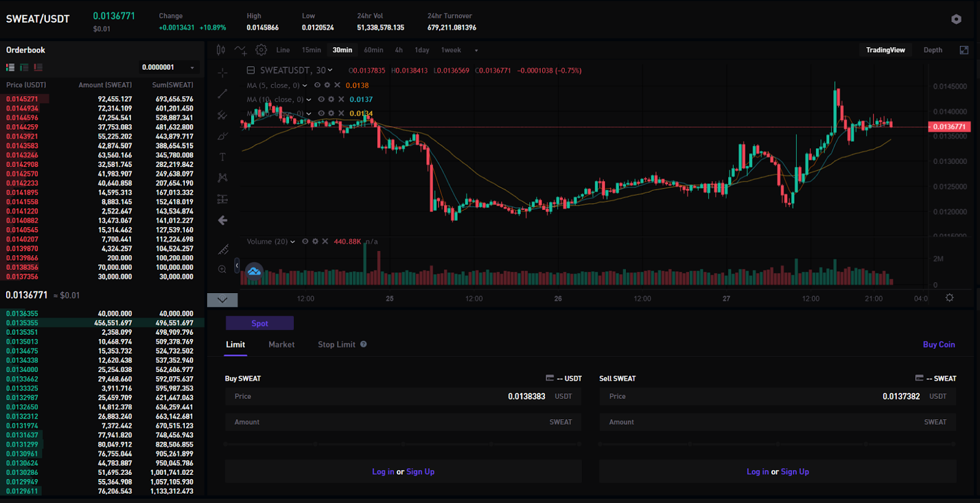Click the Stop Limit help icon
The width and height of the screenshot is (980, 503).
(363, 345)
